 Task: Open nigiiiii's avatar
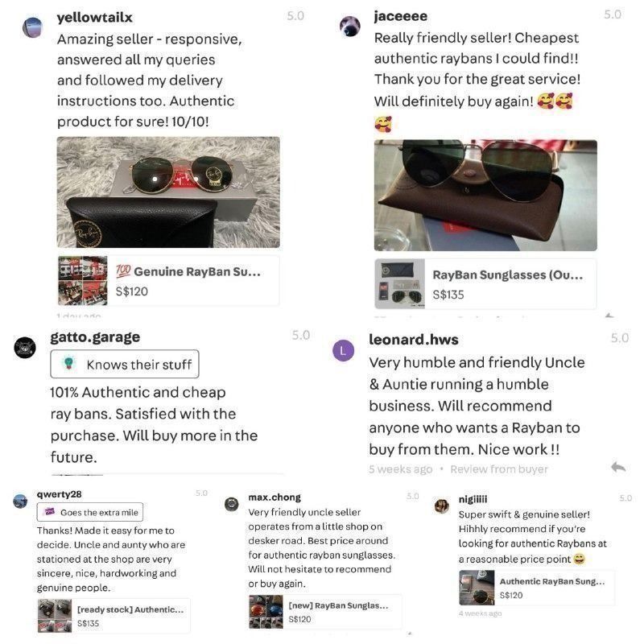pyautogui.click(x=442, y=506)
